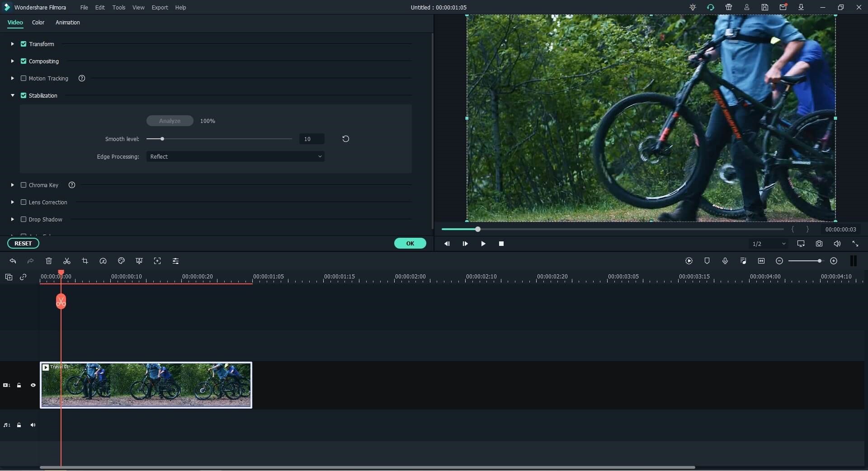Expand the Motion Tracking section
This screenshot has width=868, height=471.
[x=13, y=78]
